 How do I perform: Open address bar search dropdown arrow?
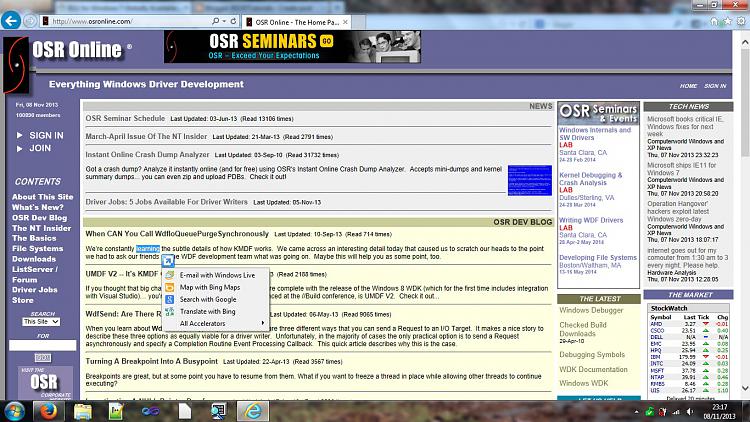click(x=224, y=21)
